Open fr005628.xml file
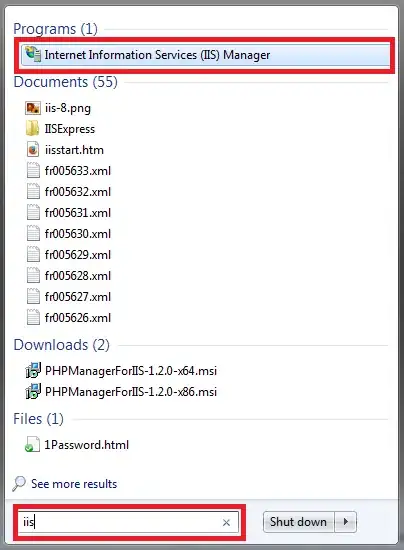 click(x=69, y=275)
